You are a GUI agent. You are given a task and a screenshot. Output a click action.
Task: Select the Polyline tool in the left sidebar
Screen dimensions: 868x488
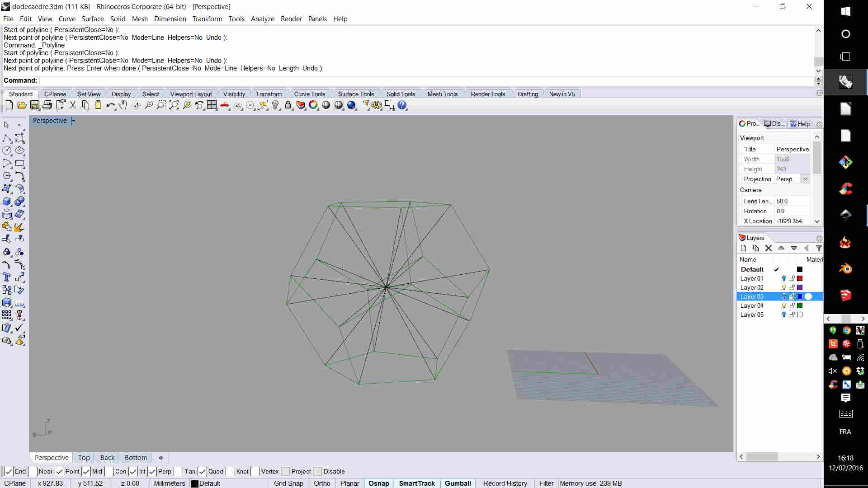pos(7,138)
